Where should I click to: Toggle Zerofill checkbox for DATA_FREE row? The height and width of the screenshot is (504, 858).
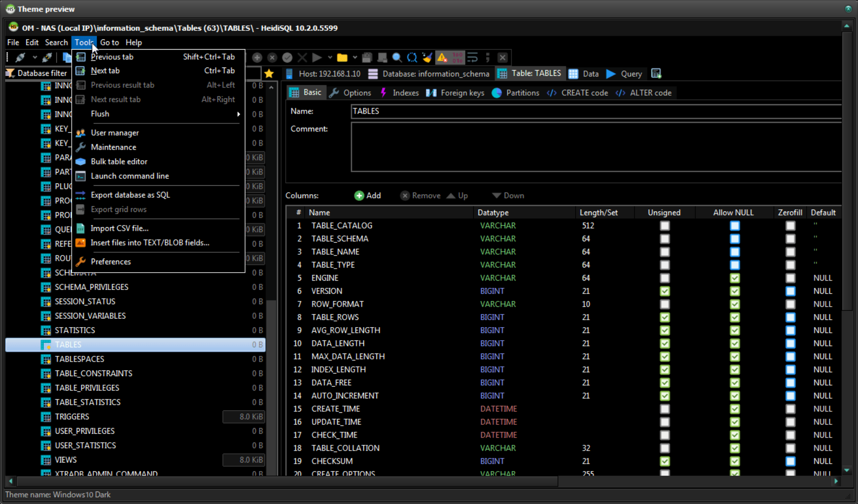(790, 383)
